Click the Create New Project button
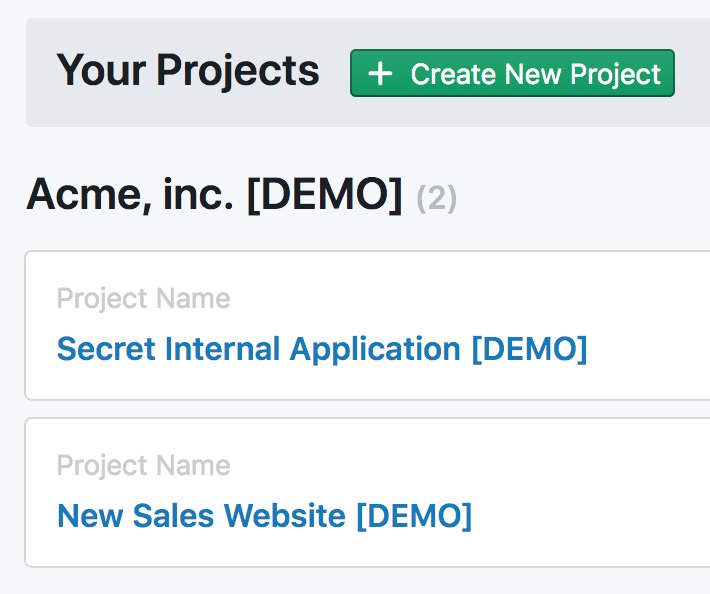The height and width of the screenshot is (594, 710). click(512, 73)
